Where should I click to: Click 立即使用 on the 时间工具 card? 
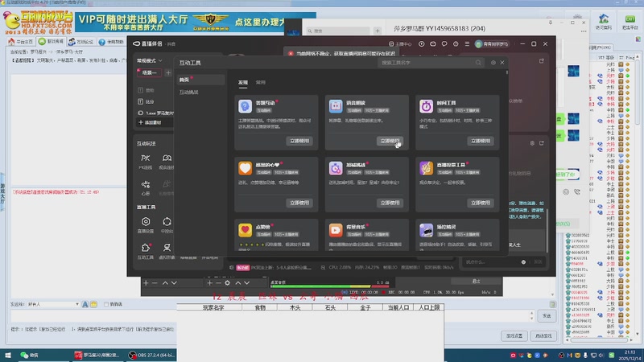[x=481, y=141]
